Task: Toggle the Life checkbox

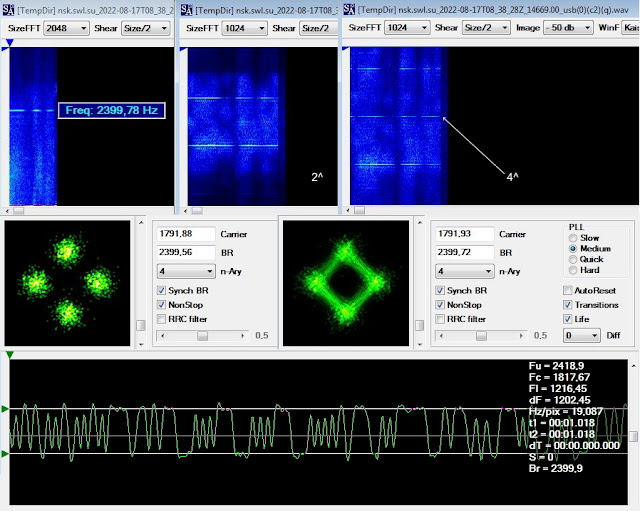Action: [568, 319]
